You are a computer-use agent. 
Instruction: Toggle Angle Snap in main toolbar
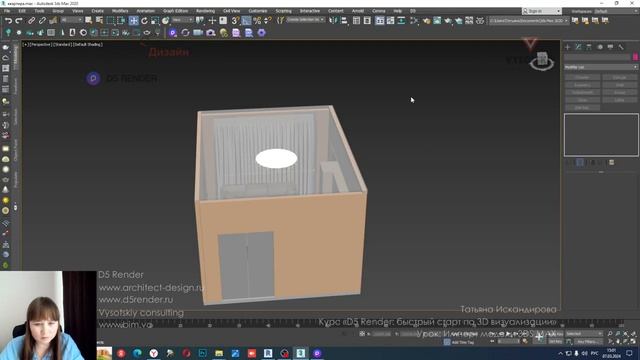coord(246,20)
